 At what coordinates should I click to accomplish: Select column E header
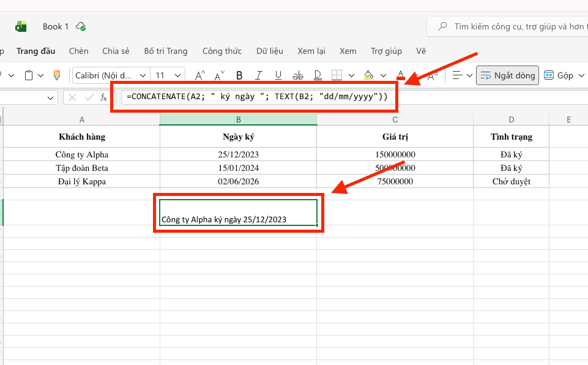tap(569, 120)
